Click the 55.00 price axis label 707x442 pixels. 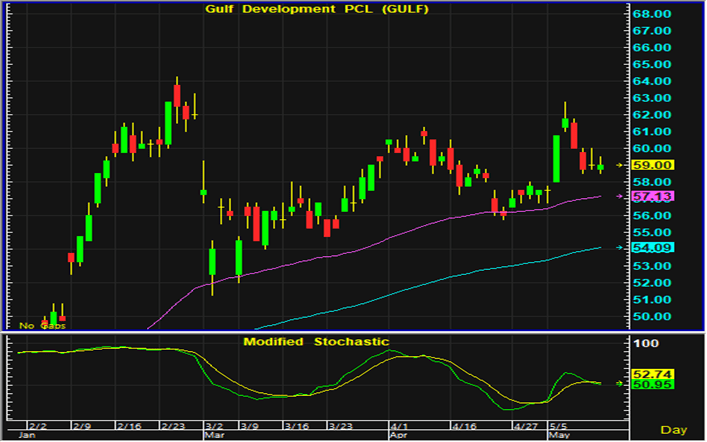click(652, 232)
